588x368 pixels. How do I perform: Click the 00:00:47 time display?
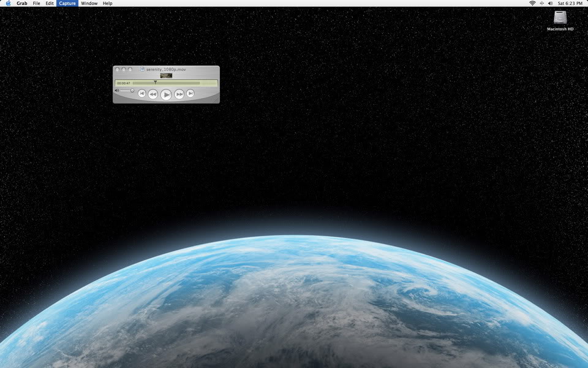coord(124,83)
